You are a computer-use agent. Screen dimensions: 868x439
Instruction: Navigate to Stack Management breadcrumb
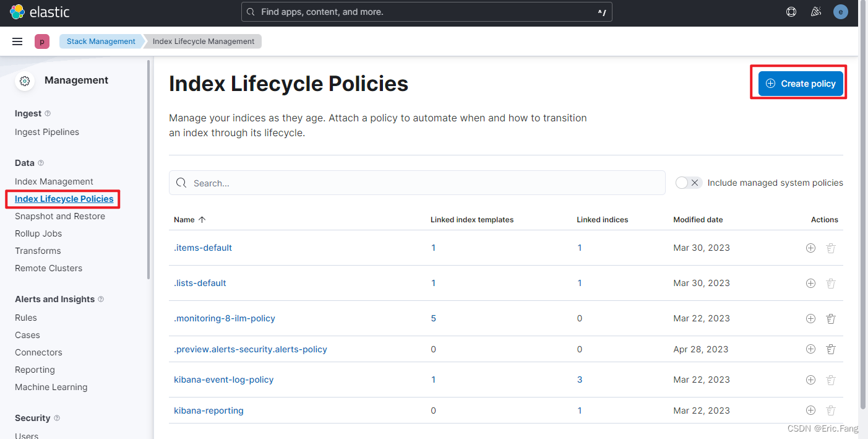[x=100, y=41]
